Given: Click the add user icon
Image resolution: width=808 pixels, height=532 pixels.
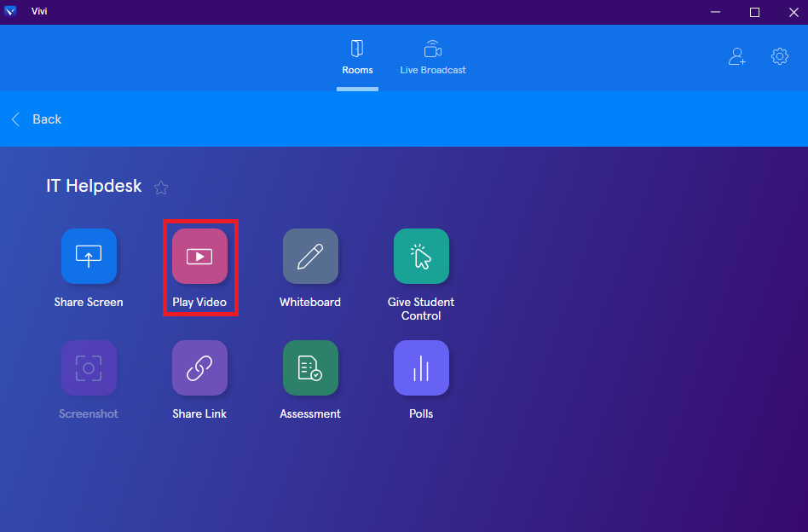Looking at the screenshot, I should point(736,57).
